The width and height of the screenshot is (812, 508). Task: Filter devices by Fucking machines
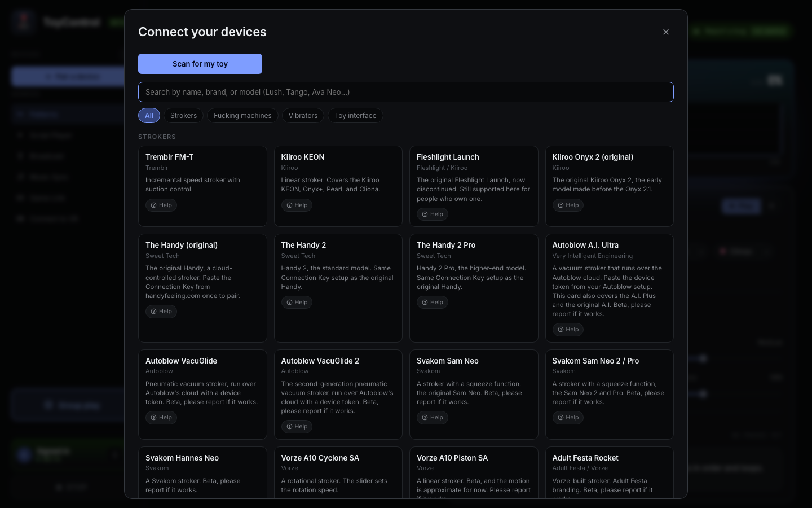[242, 116]
